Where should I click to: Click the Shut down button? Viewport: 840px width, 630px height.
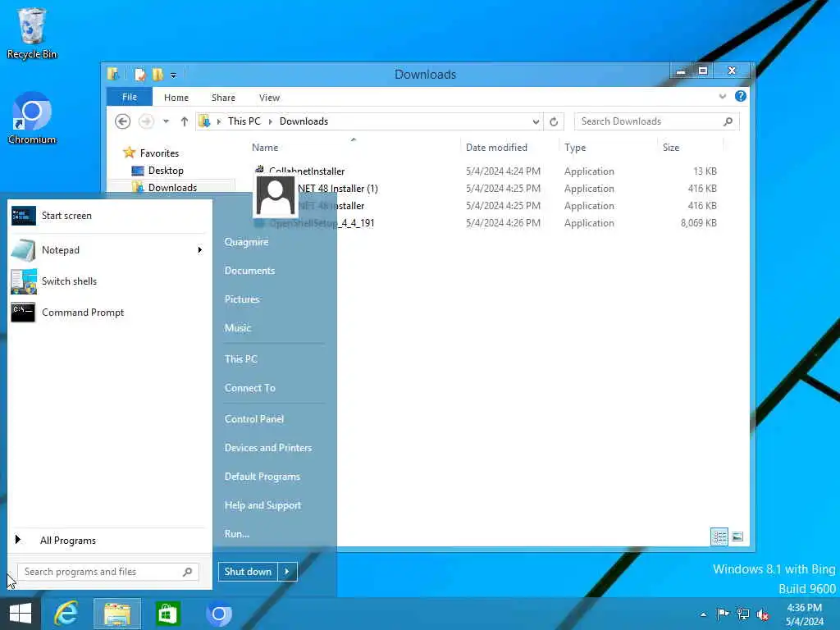(248, 572)
